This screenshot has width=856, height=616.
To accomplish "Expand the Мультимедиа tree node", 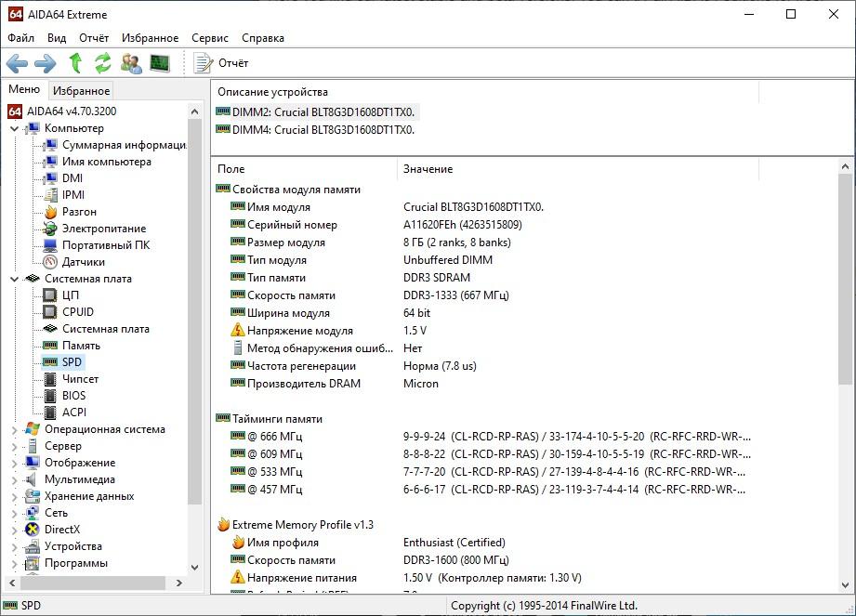I will coord(14,480).
